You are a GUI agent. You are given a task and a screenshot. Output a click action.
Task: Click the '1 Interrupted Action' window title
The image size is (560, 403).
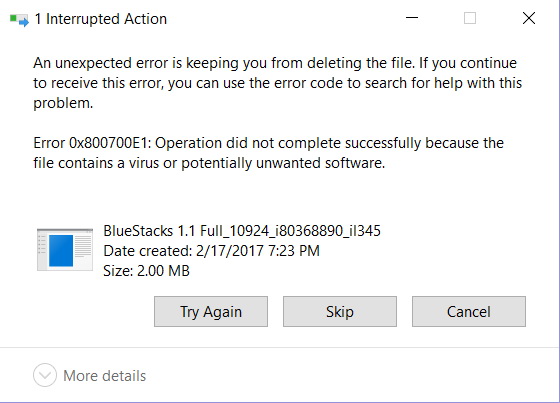coord(101,19)
